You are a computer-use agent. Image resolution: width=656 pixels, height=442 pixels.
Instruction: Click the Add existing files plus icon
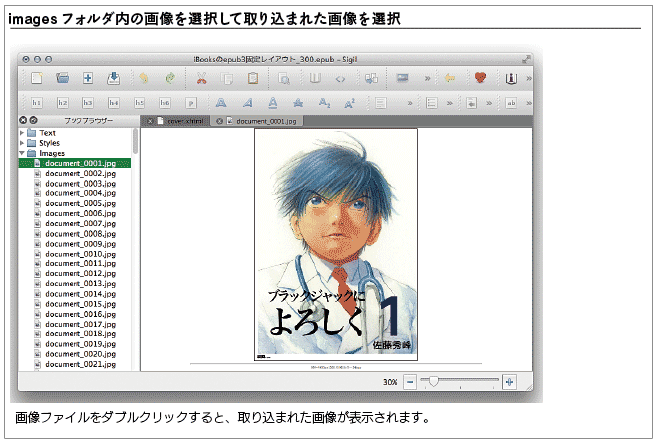[88, 78]
